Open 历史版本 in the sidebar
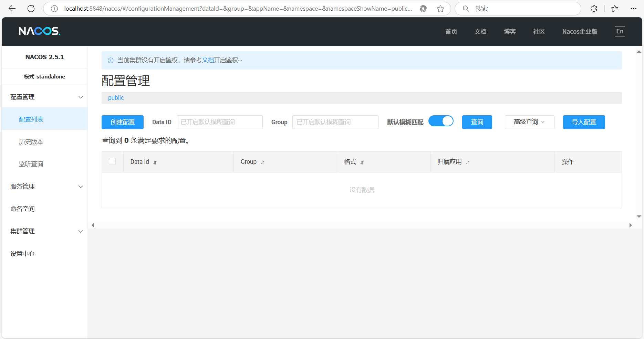Screen dimensions: 644x339 click(x=31, y=142)
